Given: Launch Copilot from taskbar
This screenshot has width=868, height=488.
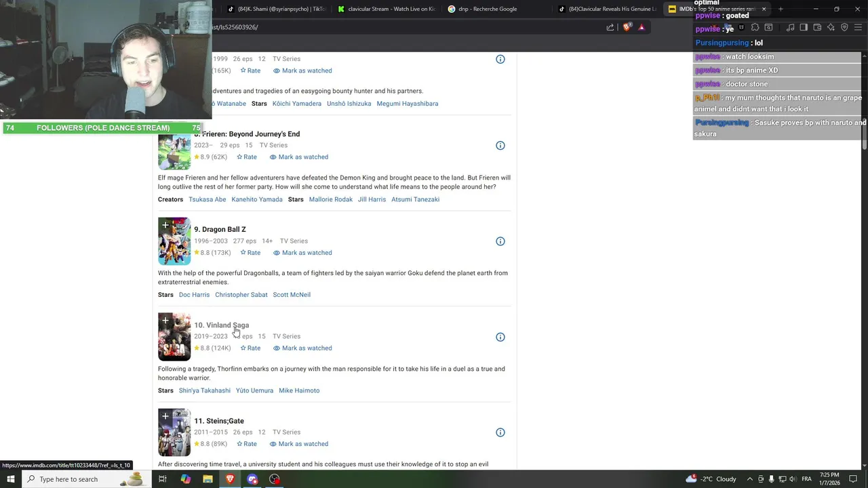Looking at the screenshot, I should [185, 479].
